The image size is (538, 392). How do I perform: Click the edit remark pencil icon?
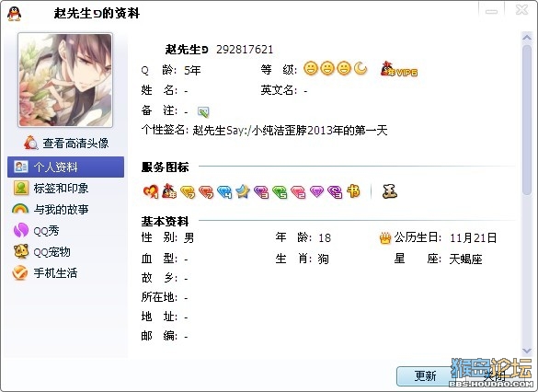(203, 111)
